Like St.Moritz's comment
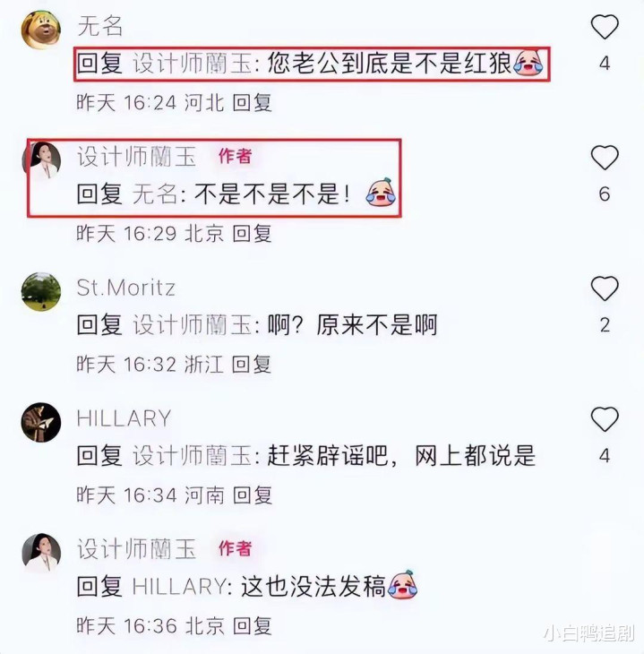Image resolution: width=644 pixels, height=654 pixels. pyautogui.click(x=605, y=288)
